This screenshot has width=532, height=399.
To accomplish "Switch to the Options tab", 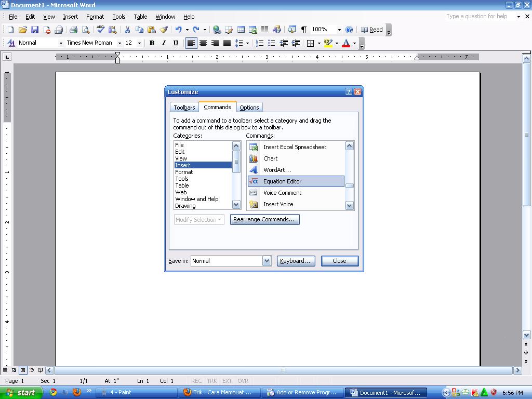I will coord(249,108).
